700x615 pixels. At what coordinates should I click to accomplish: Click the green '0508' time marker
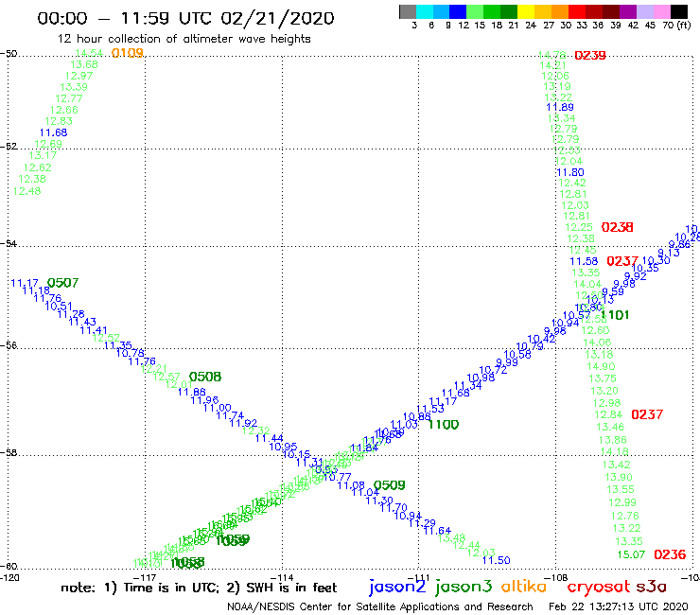pos(205,377)
